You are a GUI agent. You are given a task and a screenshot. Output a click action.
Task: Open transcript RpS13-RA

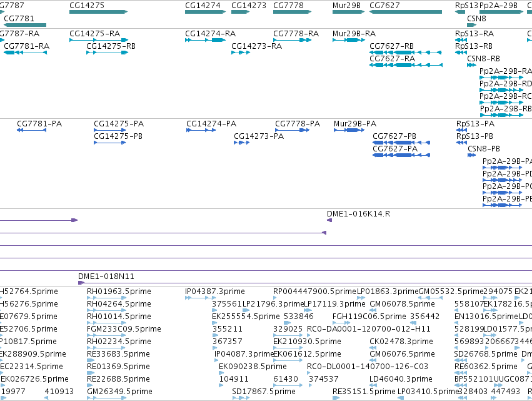(474, 34)
